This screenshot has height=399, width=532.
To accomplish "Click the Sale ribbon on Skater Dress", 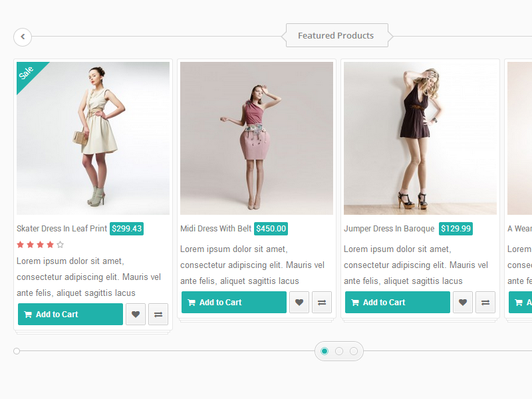I will pos(27,73).
